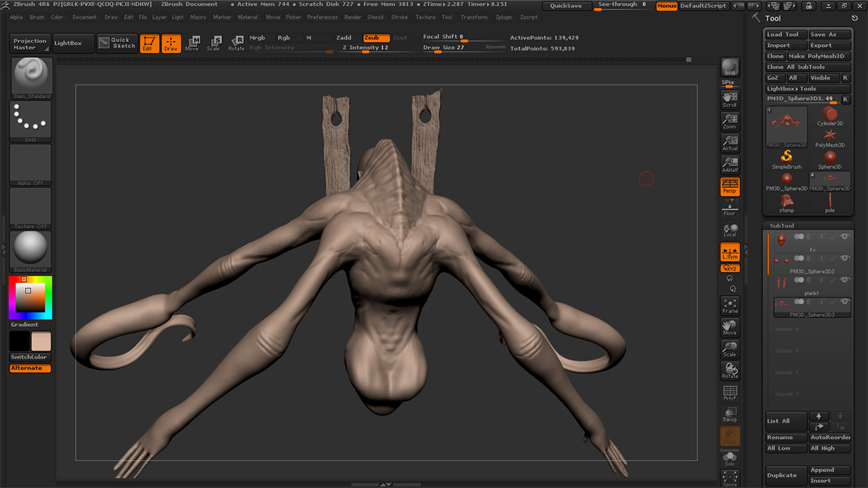Select the Cylinder3D tool
This screenshot has height=488, width=868.
pos(830,116)
